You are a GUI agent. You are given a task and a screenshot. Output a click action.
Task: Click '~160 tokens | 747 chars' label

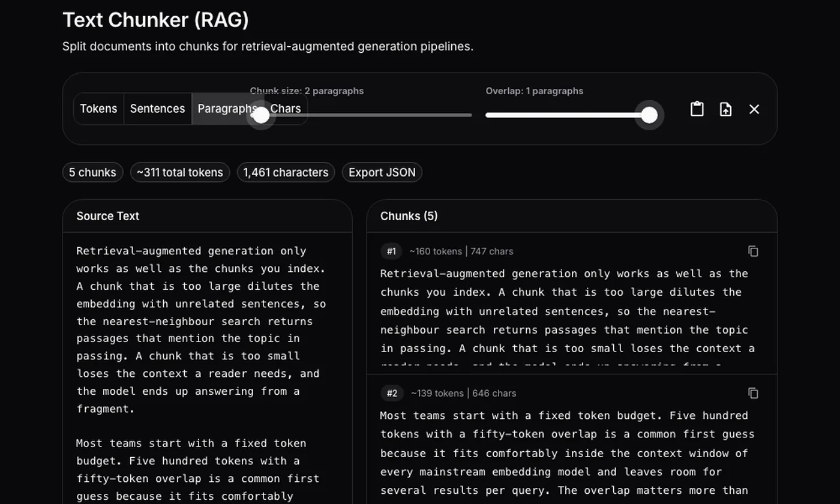point(461,251)
